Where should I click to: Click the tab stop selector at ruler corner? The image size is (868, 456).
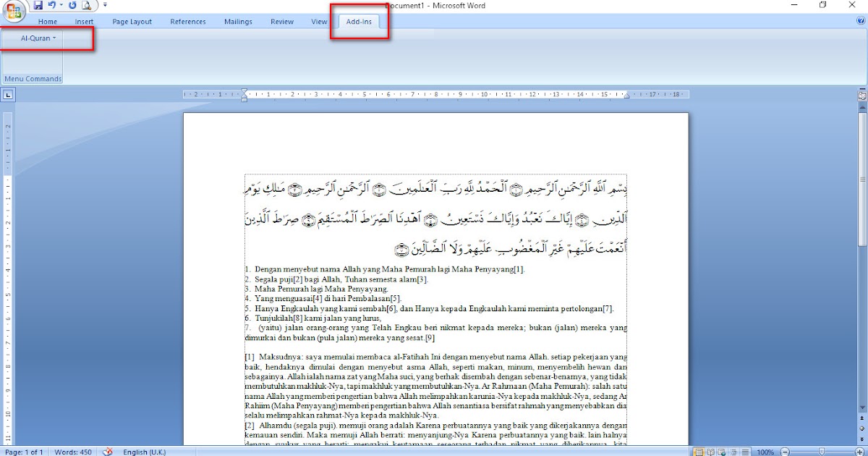[x=9, y=94]
